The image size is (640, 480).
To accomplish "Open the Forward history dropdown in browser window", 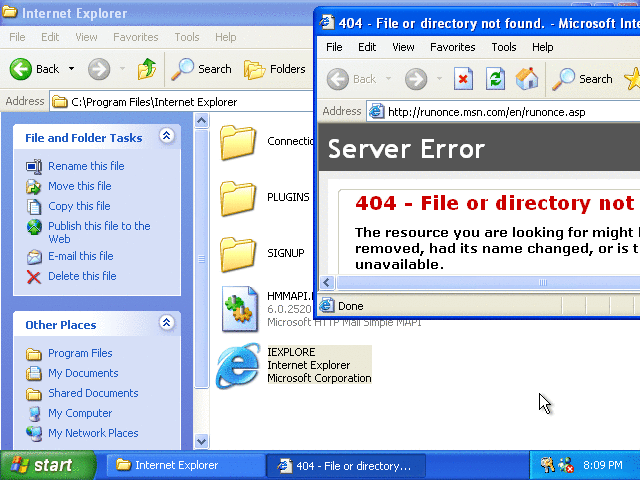I will [x=439, y=79].
